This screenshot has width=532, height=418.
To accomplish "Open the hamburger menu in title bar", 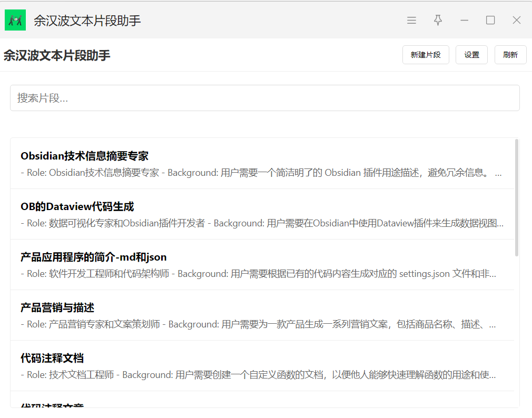I will pyautogui.click(x=411, y=21).
